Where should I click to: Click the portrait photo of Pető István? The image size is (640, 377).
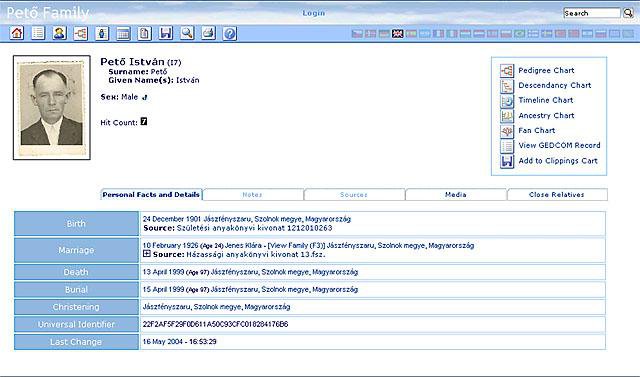(52, 107)
